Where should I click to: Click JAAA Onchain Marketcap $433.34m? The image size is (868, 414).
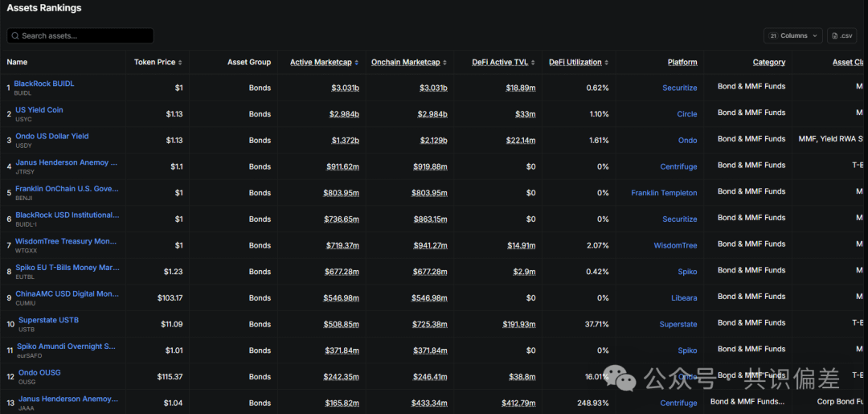[429, 403]
